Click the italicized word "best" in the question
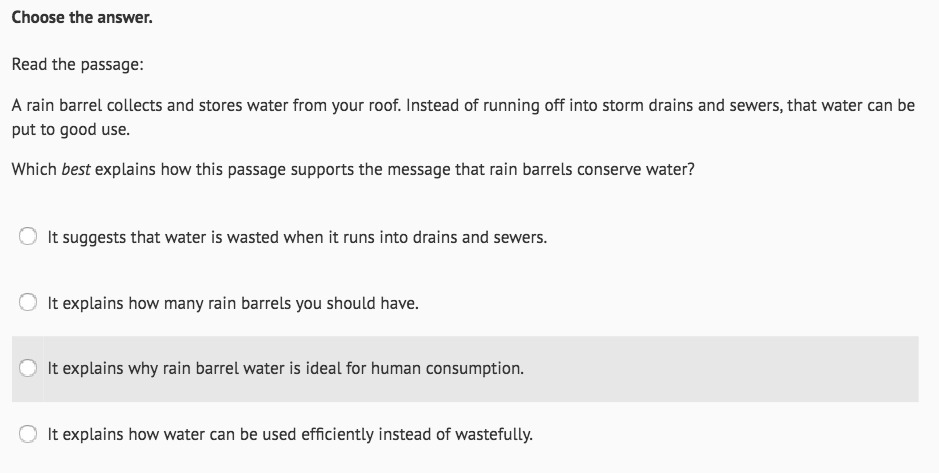 pos(76,169)
